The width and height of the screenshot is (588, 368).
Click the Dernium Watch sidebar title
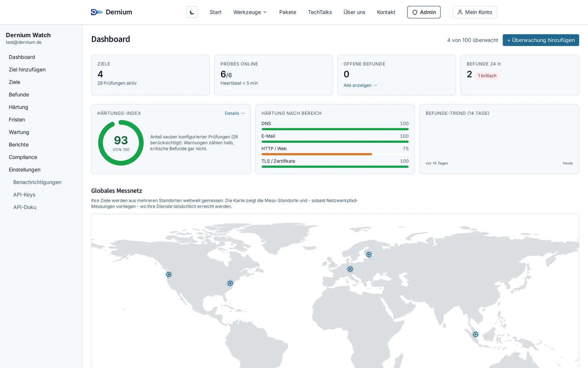coord(28,35)
